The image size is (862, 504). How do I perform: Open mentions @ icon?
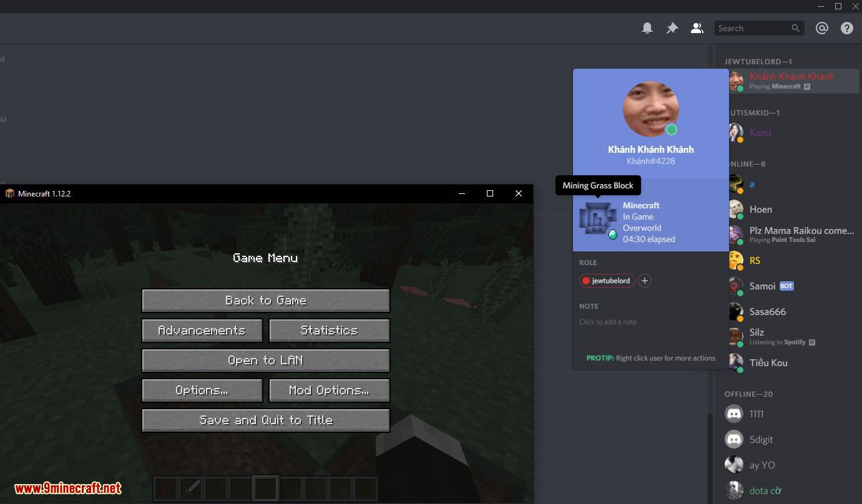[822, 28]
